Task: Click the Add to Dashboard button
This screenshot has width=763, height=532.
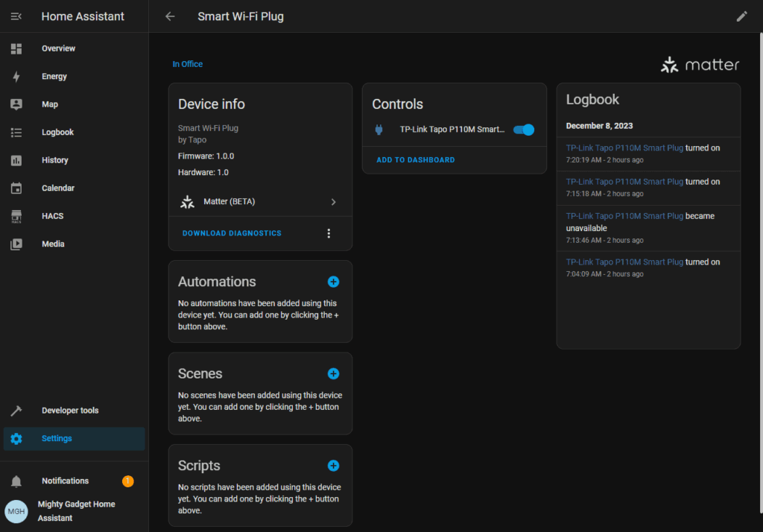Action: 415,160
